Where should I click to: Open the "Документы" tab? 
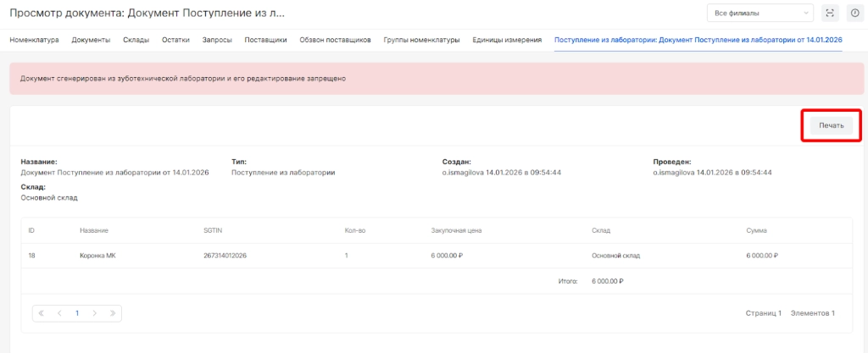(x=91, y=40)
